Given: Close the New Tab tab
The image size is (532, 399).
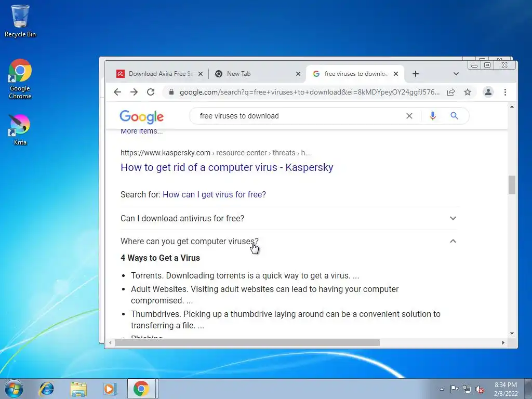Looking at the screenshot, I should tap(298, 74).
